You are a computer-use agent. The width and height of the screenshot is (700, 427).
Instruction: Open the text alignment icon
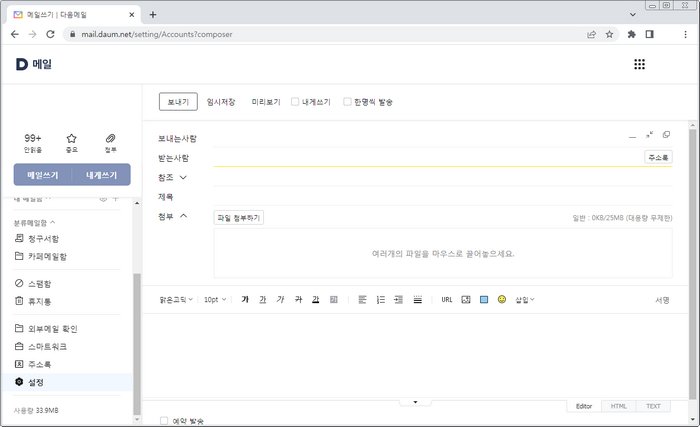tap(362, 300)
